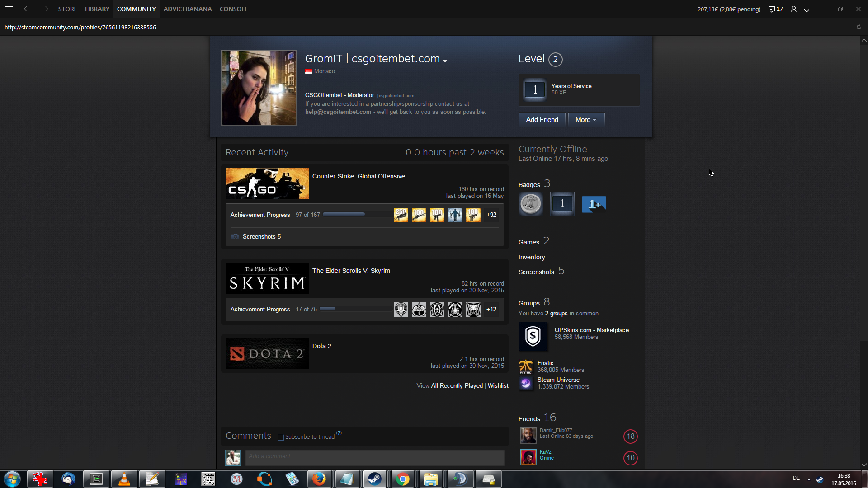Open the STORE tab
This screenshot has height=488, width=868.
(x=67, y=9)
